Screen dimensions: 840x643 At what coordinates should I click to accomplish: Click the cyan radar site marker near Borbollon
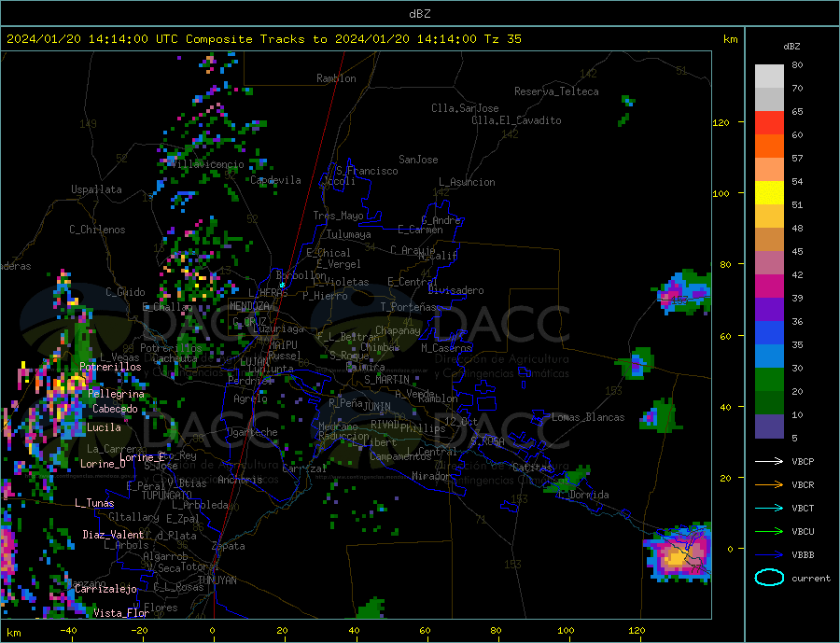point(282,285)
